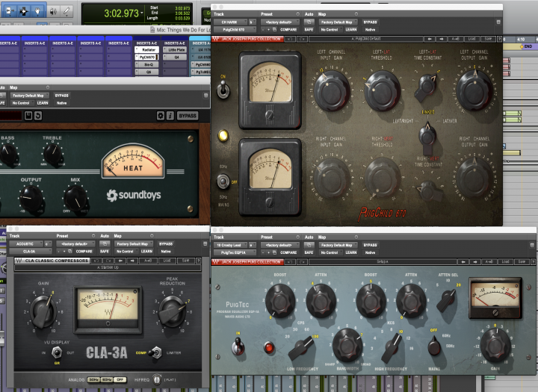Click PuigChild left channel input gain knob
The image size is (538, 392).
tap(331, 91)
